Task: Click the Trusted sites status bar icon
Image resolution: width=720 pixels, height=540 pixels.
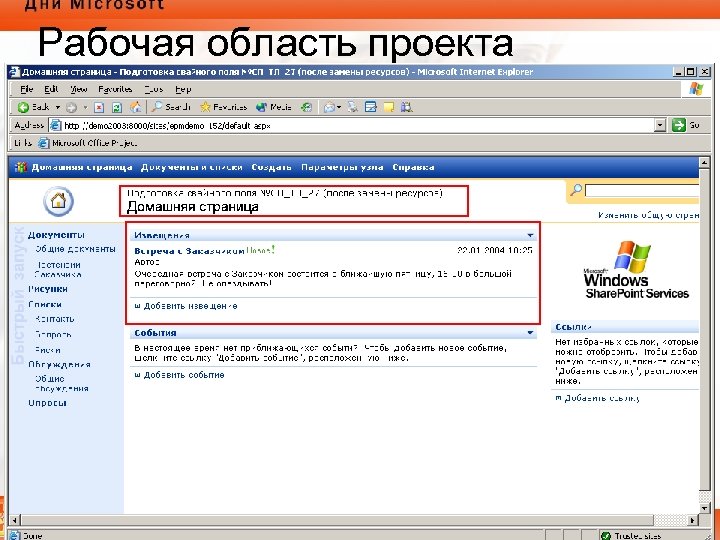Action: (606, 536)
